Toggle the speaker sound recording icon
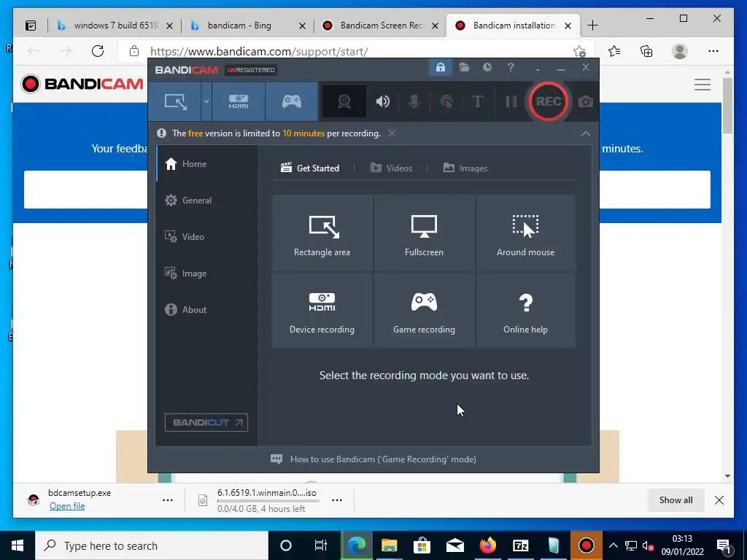Image resolution: width=747 pixels, height=560 pixels. point(382,101)
